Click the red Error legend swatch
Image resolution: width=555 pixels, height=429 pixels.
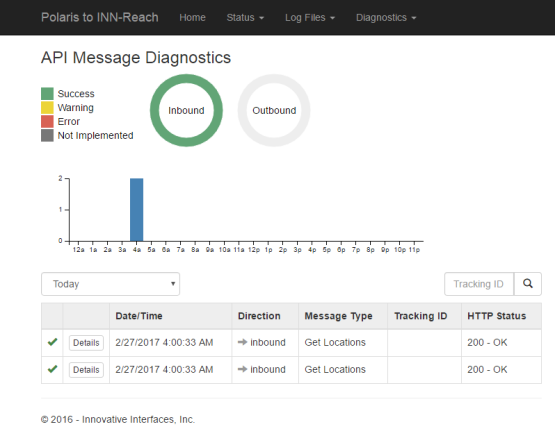click(x=47, y=121)
